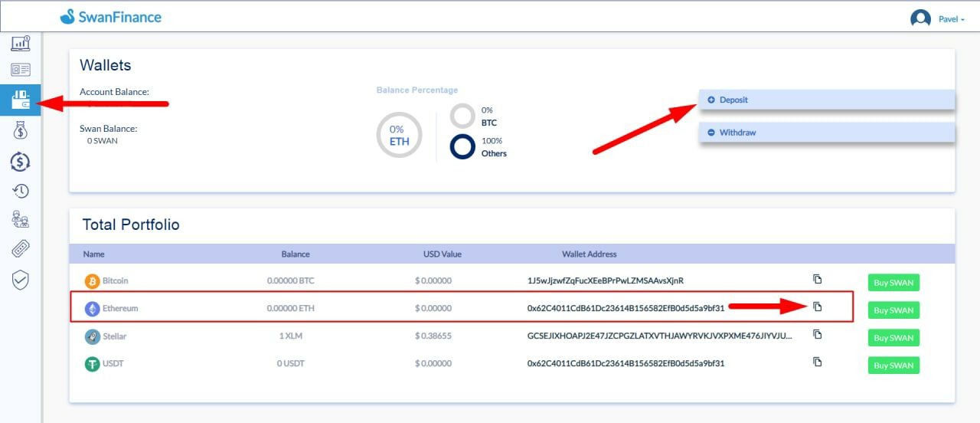The width and height of the screenshot is (980, 423).
Task: Click Buy SWAN button in Bitcoin row
Action: coord(893,283)
